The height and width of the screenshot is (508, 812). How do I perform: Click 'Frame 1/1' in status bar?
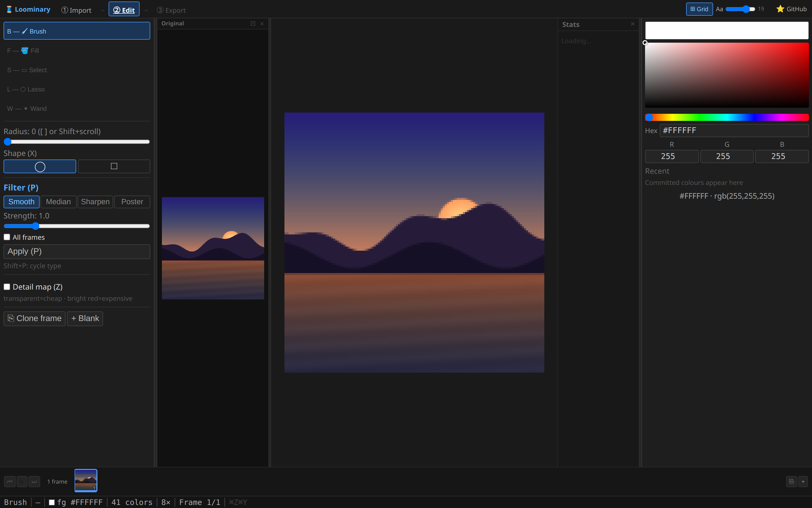pyautogui.click(x=200, y=502)
